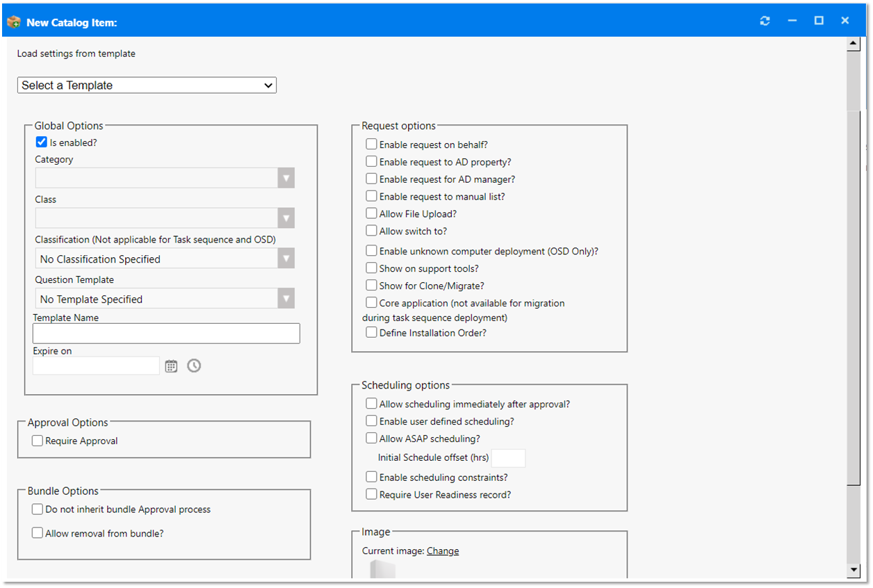Click the refresh icon in title bar

pyautogui.click(x=765, y=21)
